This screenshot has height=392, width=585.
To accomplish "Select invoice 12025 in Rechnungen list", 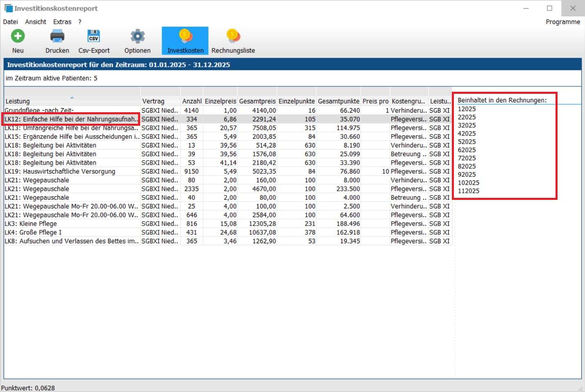I will pos(467,109).
